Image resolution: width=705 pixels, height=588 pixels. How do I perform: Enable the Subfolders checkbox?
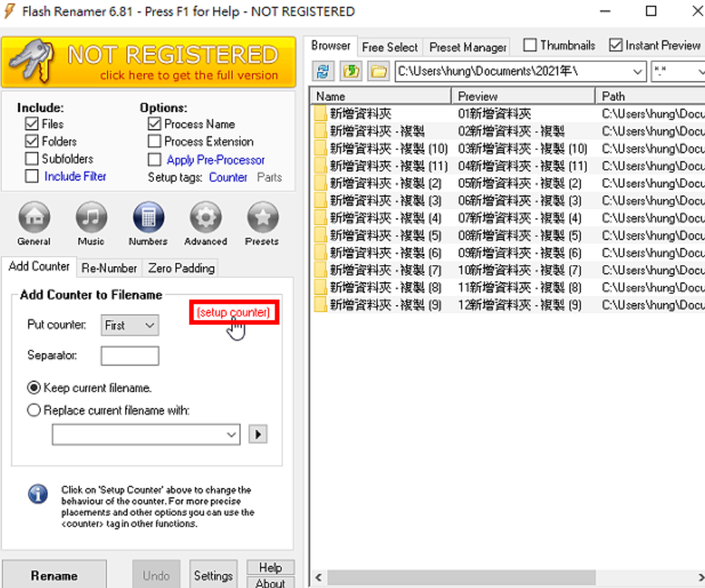31,159
